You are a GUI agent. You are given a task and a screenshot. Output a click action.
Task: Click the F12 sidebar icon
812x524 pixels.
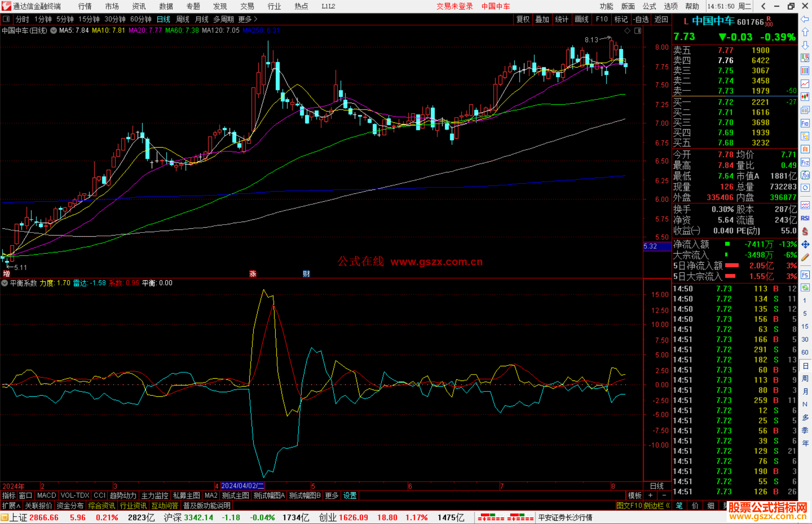(x=805, y=162)
